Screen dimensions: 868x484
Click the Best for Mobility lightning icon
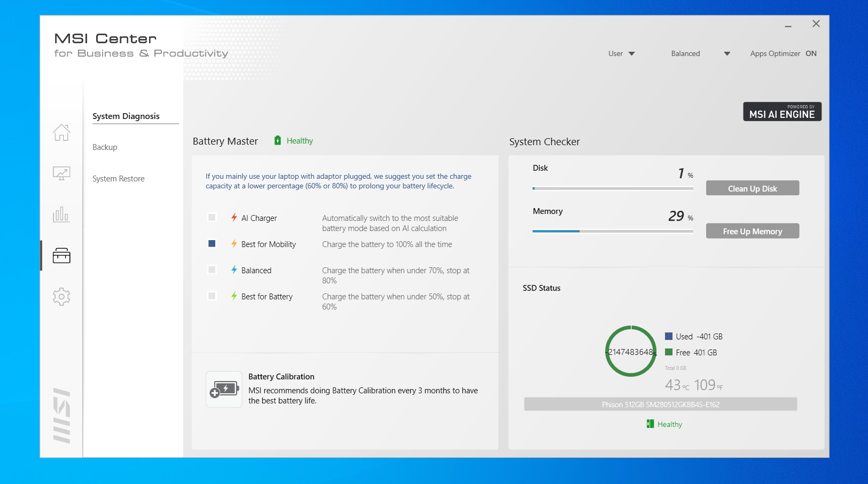click(234, 244)
